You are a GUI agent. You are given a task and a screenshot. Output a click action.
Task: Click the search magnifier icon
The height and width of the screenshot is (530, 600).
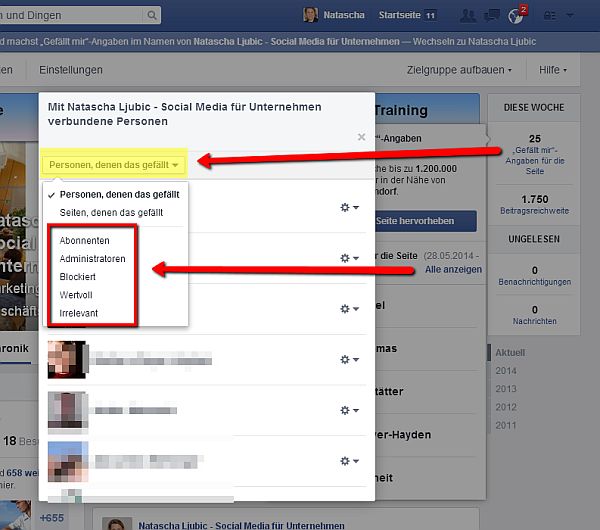click(151, 16)
